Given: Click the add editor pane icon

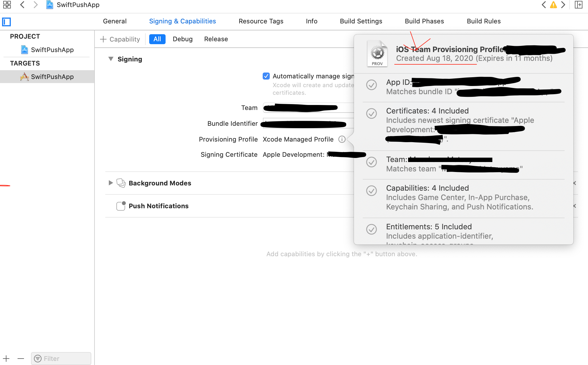Looking at the screenshot, I should click(578, 5).
